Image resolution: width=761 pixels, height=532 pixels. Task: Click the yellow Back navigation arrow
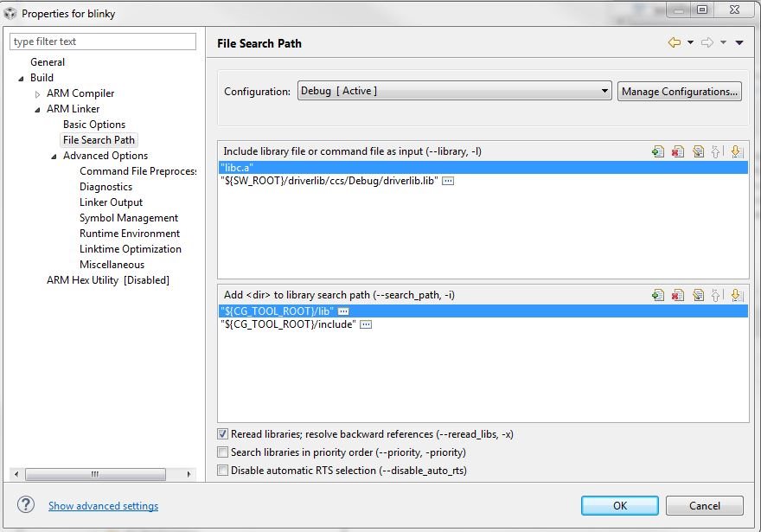pos(675,42)
